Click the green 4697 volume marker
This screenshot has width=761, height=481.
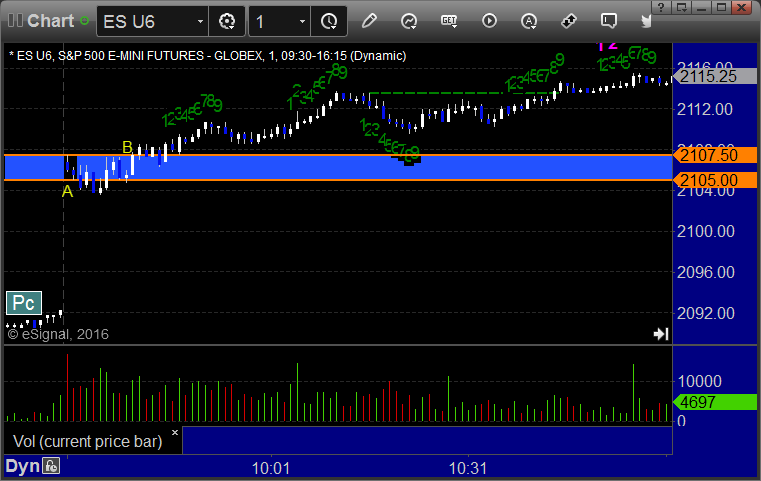(715, 402)
